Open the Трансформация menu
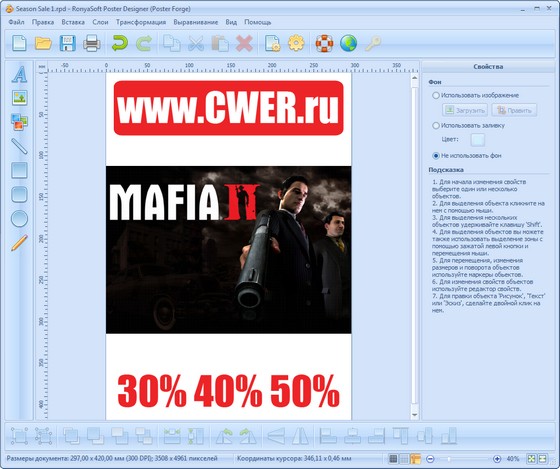The width and height of the screenshot is (560, 469). coord(141,22)
